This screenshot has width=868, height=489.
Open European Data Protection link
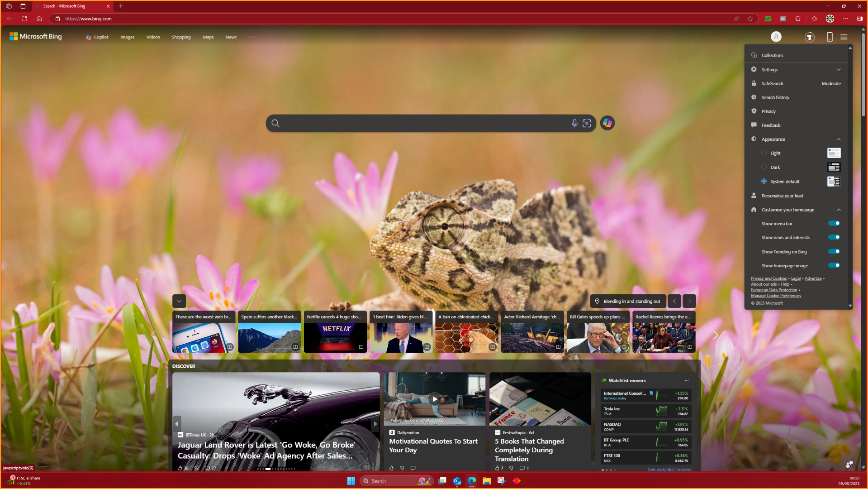(774, 290)
